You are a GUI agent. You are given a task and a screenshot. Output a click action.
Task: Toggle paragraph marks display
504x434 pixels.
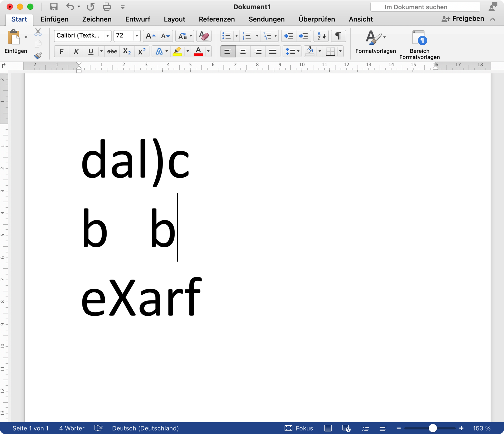[338, 36]
